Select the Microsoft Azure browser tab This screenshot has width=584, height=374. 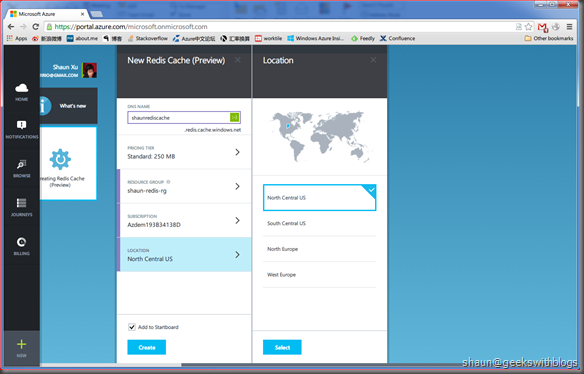click(46, 14)
